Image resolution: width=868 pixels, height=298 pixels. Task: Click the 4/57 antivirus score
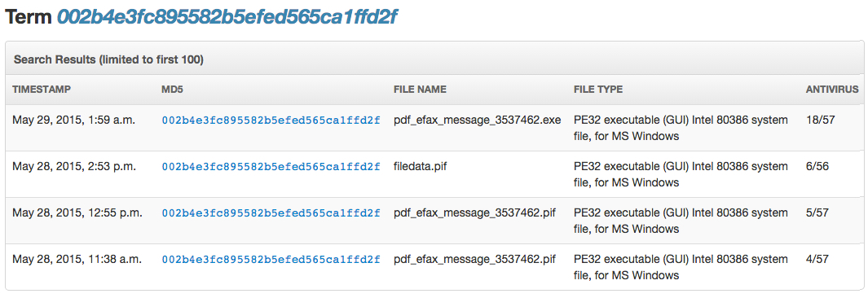(817, 259)
